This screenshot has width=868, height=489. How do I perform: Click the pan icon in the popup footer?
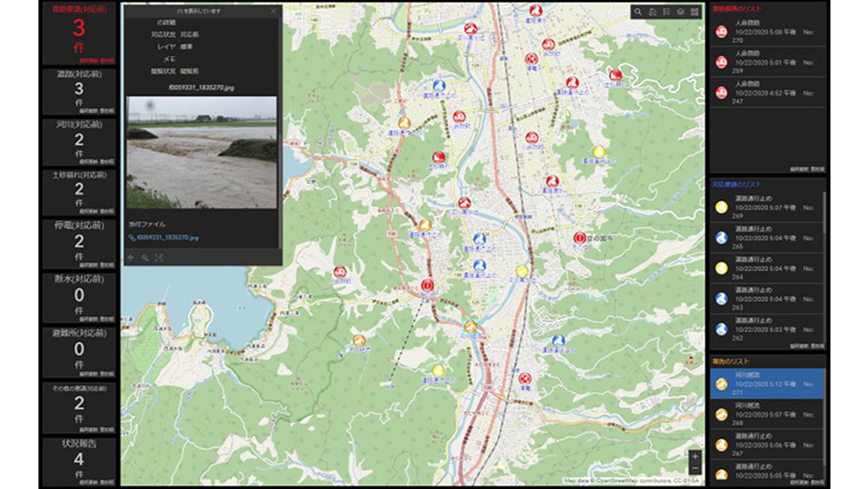tap(131, 257)
